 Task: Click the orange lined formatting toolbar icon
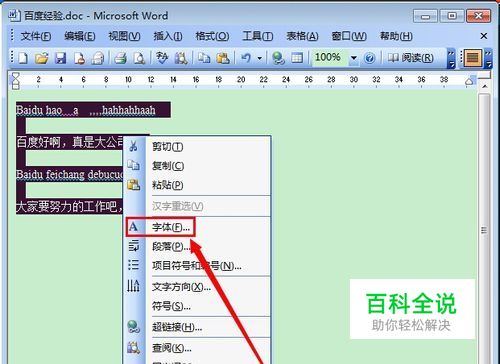[472, 58]
